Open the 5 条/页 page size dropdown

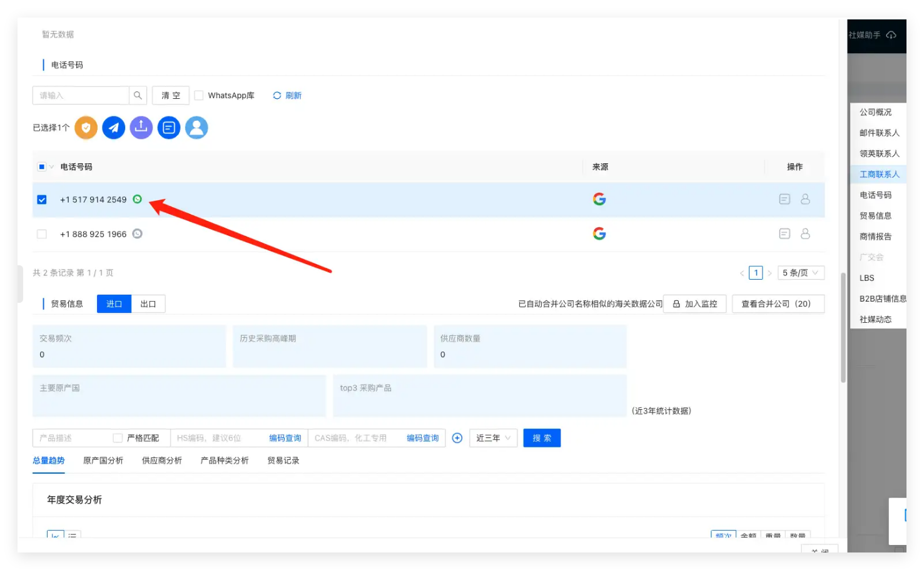pyautogui.click(x=800, y=273)
